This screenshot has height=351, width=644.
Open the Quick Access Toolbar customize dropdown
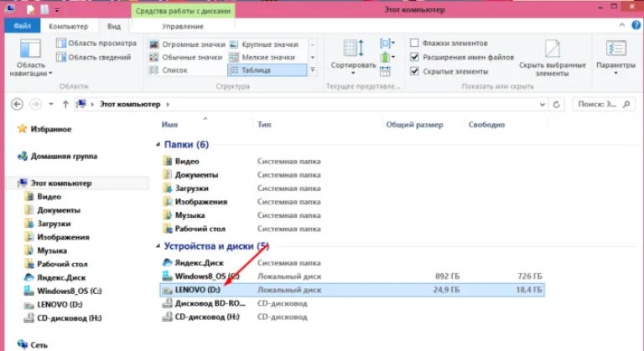57,9
